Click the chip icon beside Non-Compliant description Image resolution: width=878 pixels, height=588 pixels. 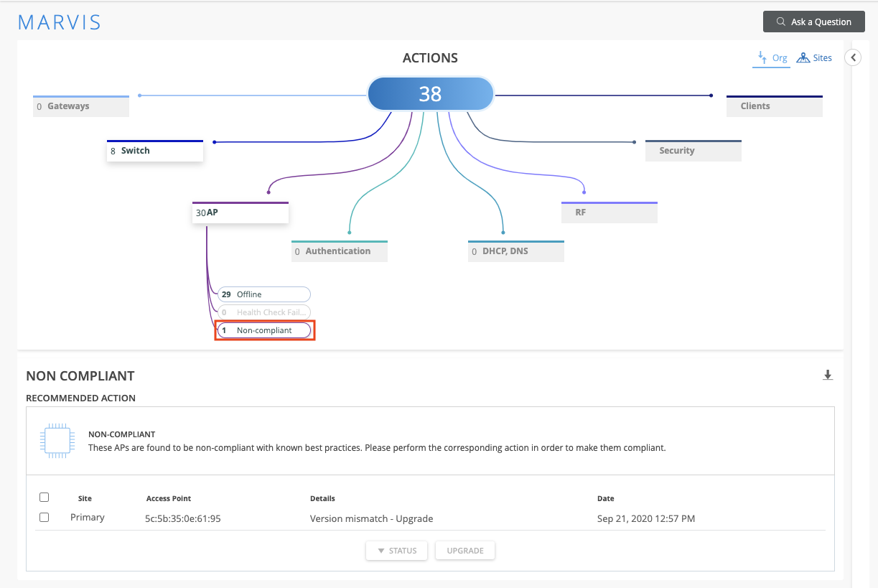[56, 441]
